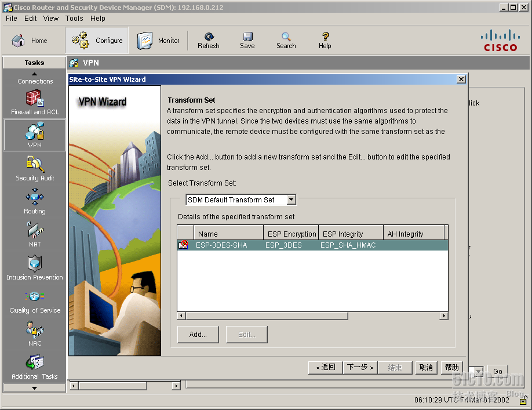
Task: Click the status bar UTC time
Action: point(461,400)
